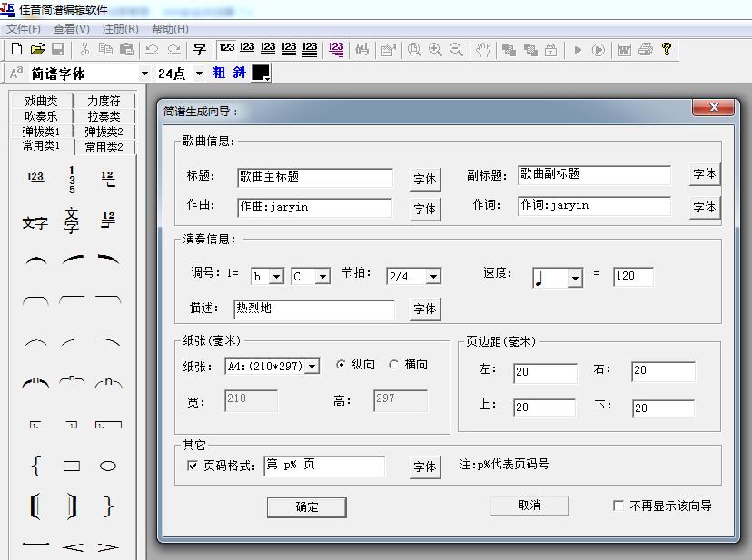Select the left curly brace symbol
The height and width of the screenshot is (560, 752).
35,467
